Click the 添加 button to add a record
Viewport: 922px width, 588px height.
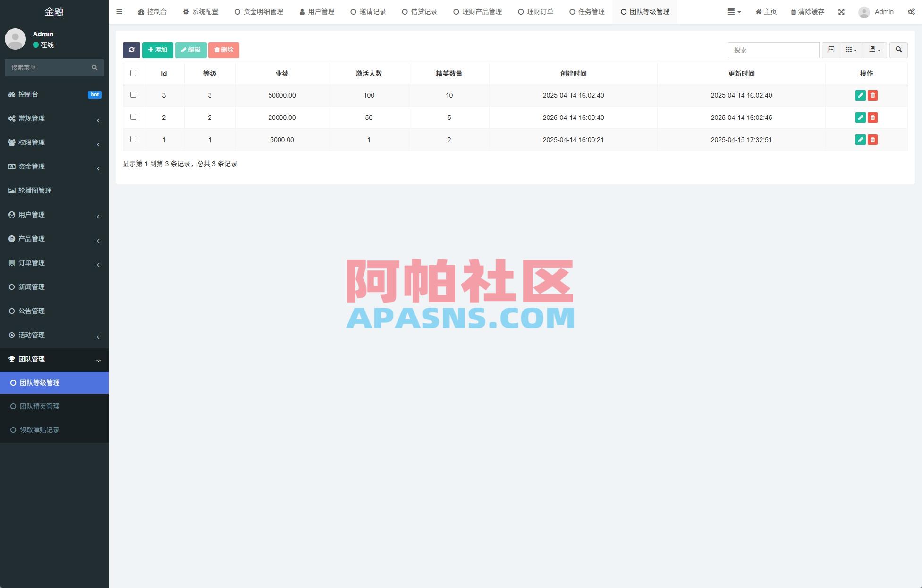[157, 50]
